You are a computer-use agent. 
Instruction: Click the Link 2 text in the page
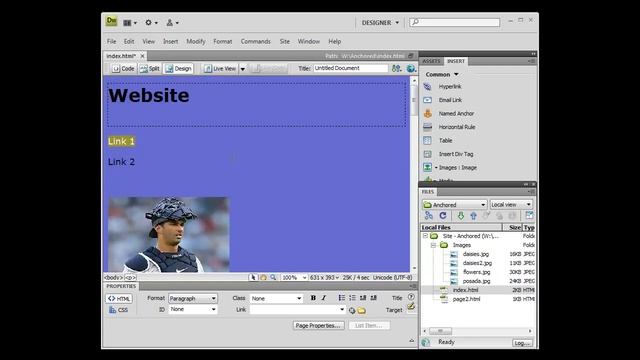point(121,162)
